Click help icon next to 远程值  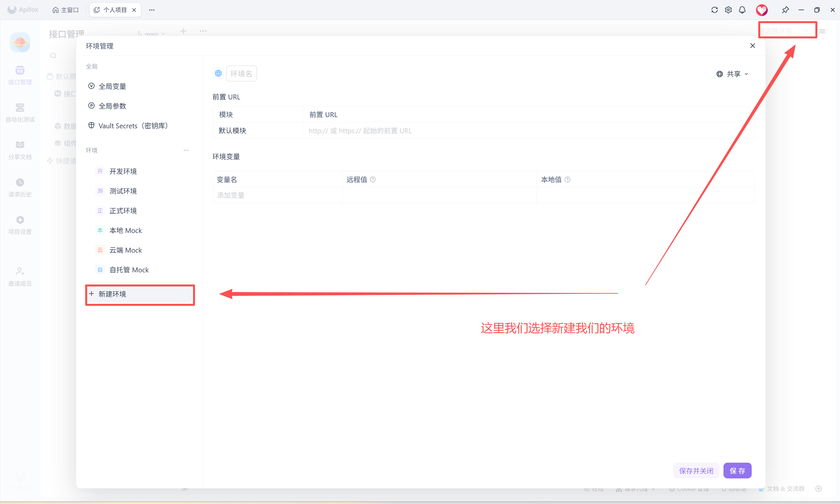[373, 179]
